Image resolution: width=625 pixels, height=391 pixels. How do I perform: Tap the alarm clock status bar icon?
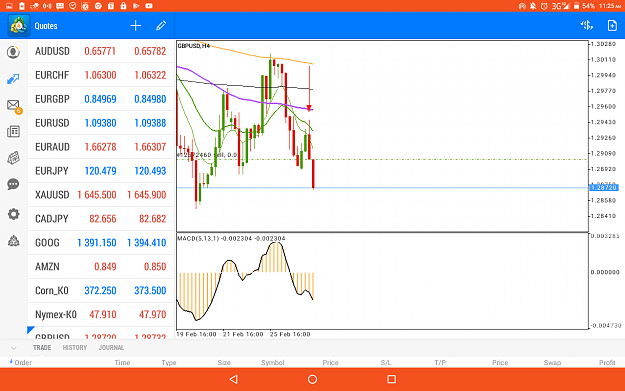click(x=544, y=6)
